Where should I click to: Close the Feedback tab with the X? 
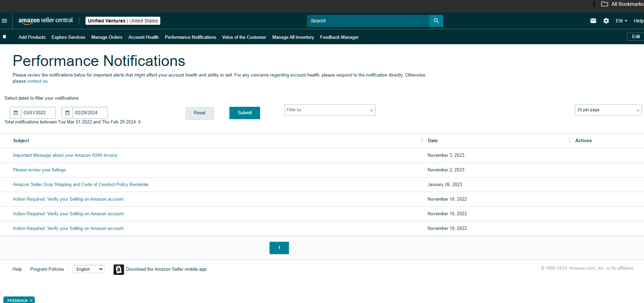[31, 301]
